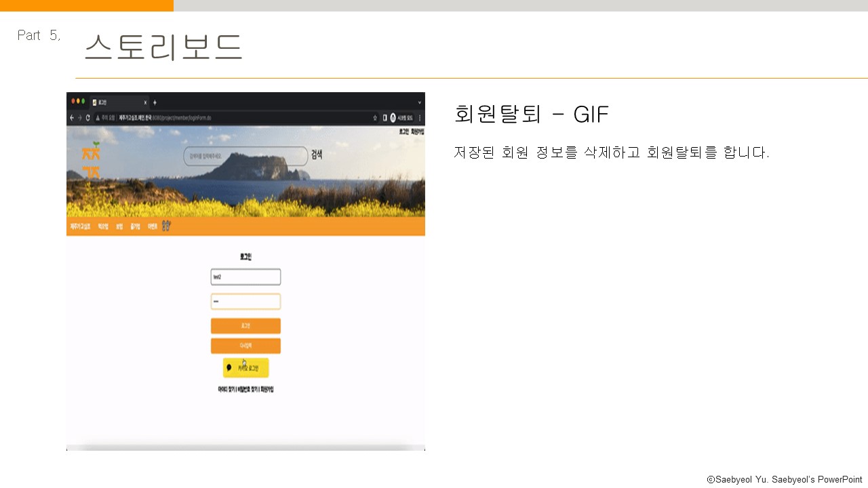Click the small icon after 이벤트 in nav bar
Screen dimensions: 868x488
point(166,226)
